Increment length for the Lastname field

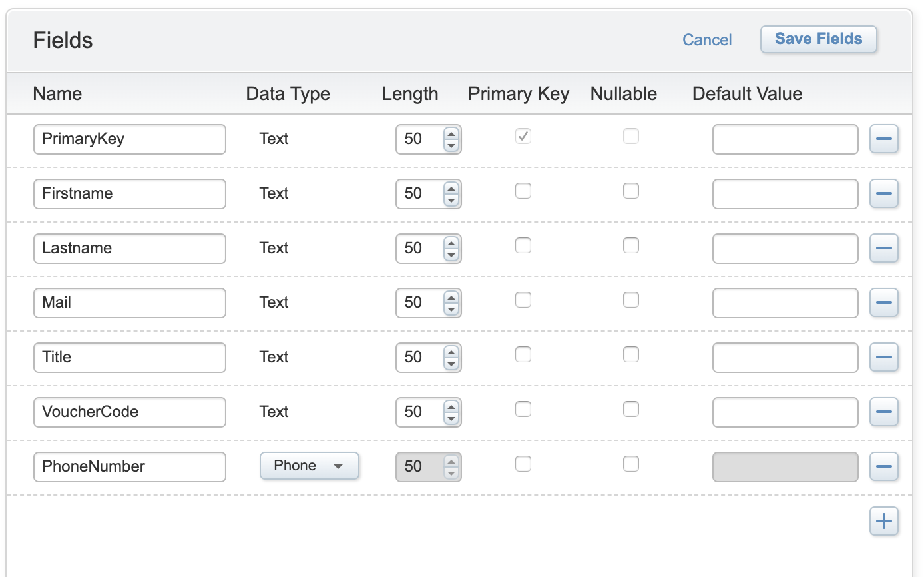[x=451, y=243]
